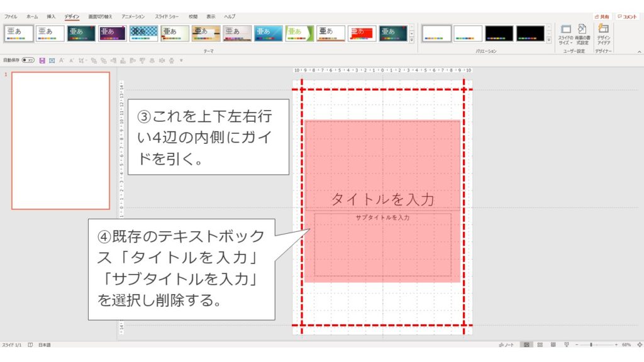644x362 pixels.
Task: Click the send backward icon in quick access toolbar
Action: pyautogui.click(x=104, y=60)
